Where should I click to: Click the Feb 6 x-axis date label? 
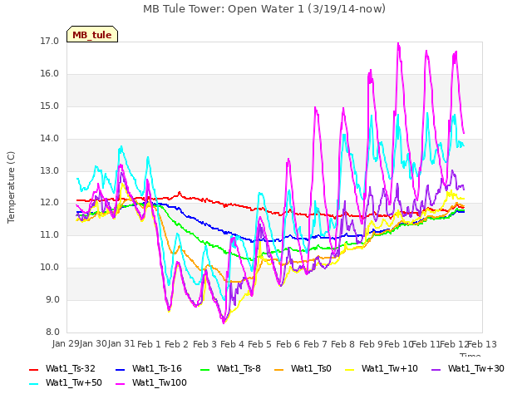(288, 344)
